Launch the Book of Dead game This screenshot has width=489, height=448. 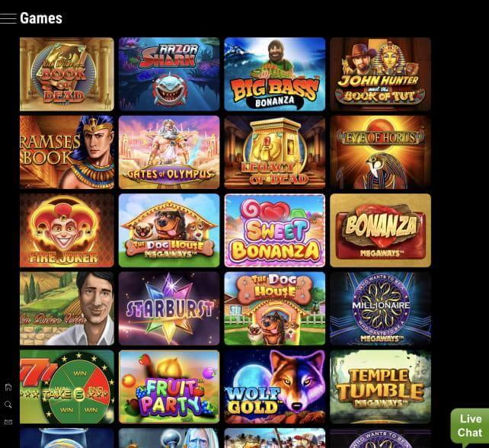click(67, 74)
